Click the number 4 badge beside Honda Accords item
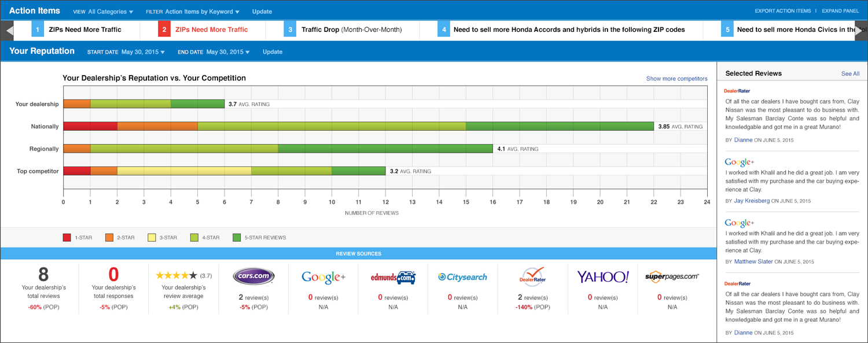Screen dimensions: 868x343 (444, 29)
